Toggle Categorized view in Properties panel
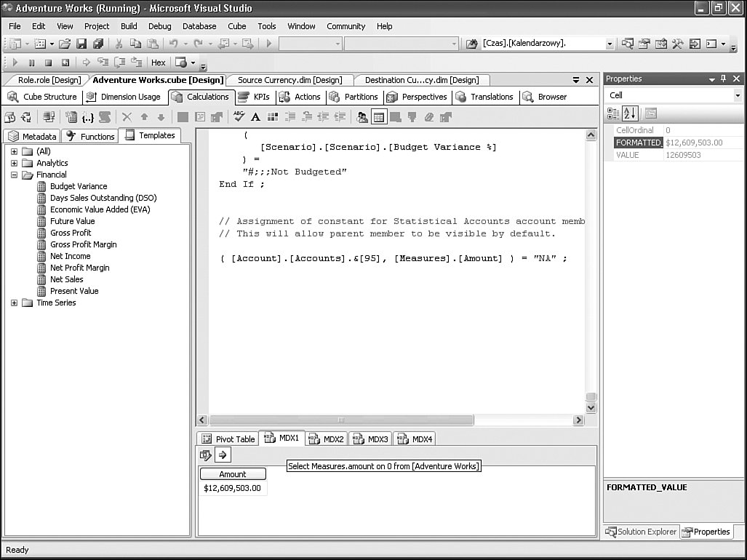 [x=613, y=113]
